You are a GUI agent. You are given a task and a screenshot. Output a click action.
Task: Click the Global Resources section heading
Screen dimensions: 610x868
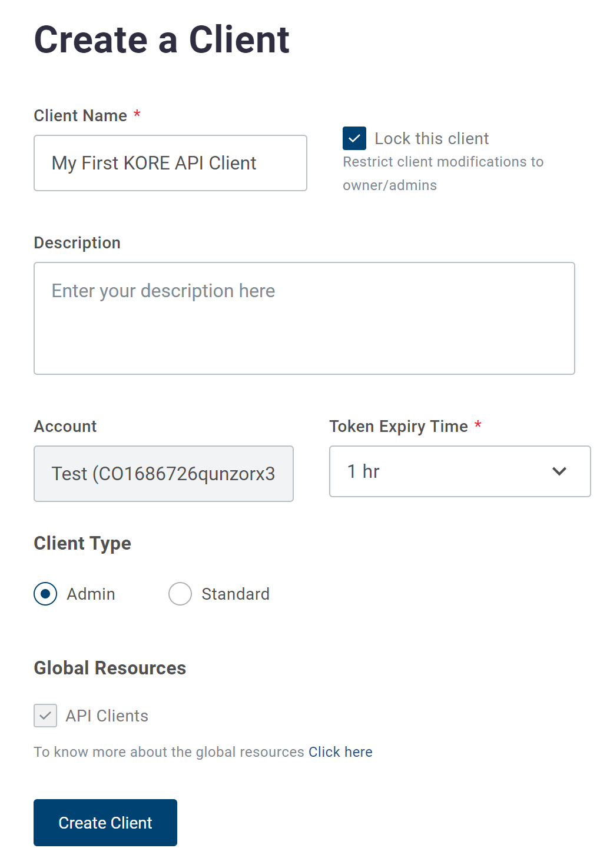(110, 668)
